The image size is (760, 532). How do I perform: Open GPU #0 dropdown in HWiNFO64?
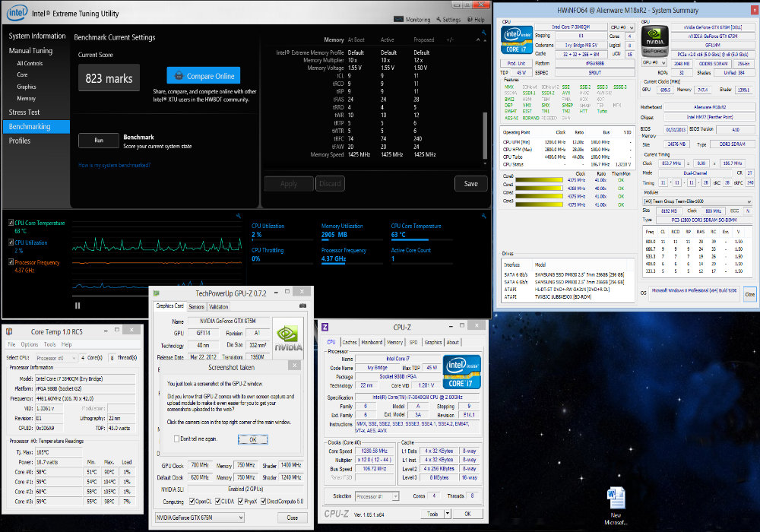tap(654, 62)
